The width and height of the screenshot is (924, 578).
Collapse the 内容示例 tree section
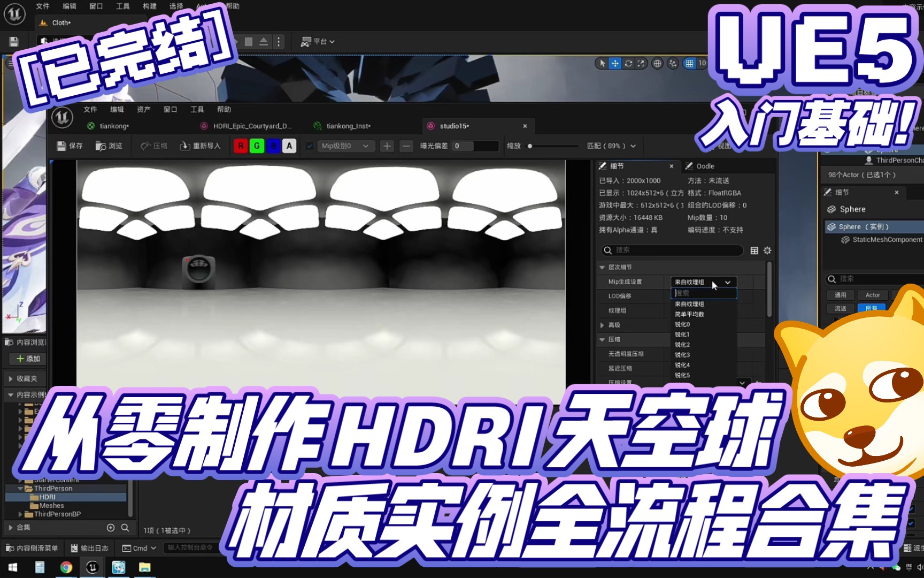click(x=11, y=394)
